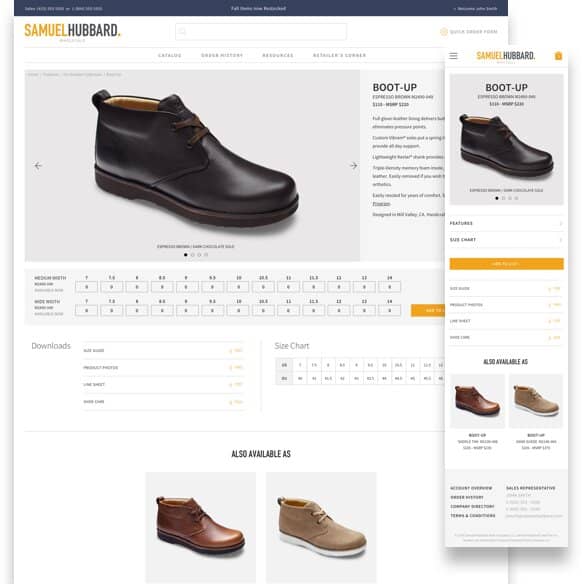Click the Order History link in the mobile footer

tap(467, 497)
